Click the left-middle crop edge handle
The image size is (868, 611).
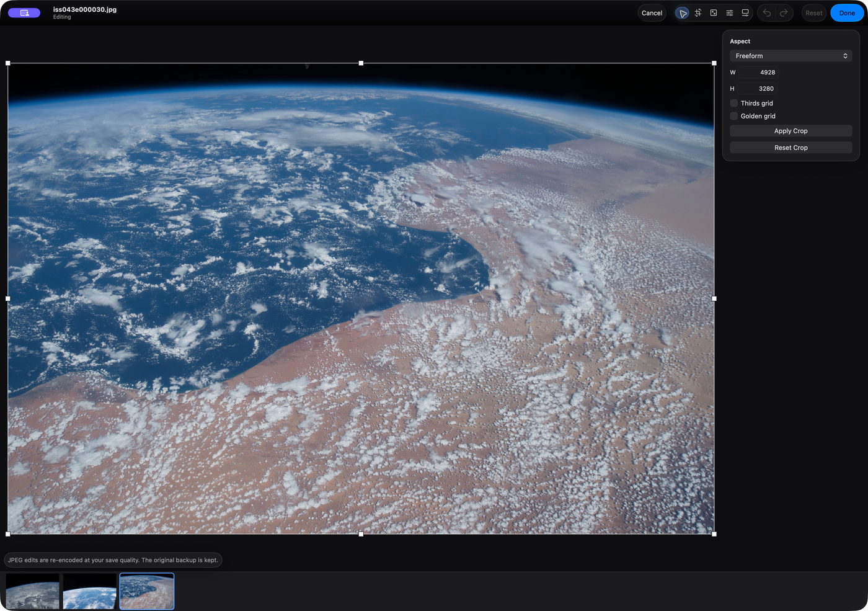point(8,298)
